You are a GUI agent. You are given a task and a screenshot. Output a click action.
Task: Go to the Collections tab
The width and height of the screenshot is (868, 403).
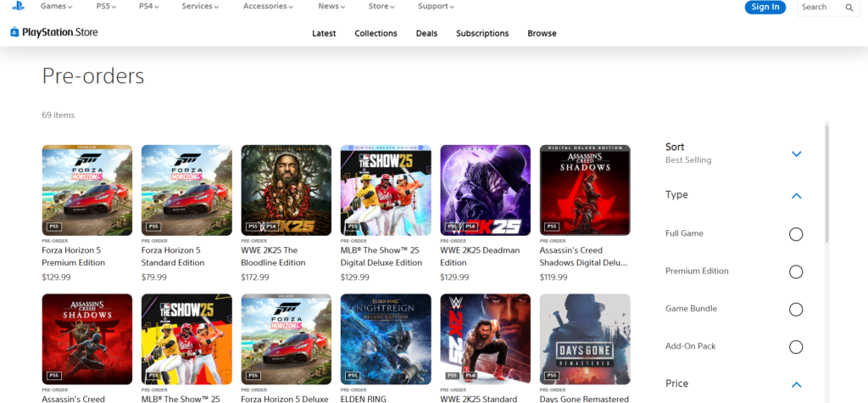(376, 33)
